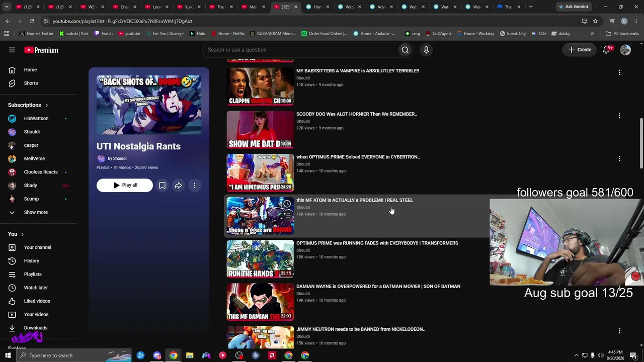Click the install app icon in address bar
The image size is (644, 362).
[x=584, y=21]
